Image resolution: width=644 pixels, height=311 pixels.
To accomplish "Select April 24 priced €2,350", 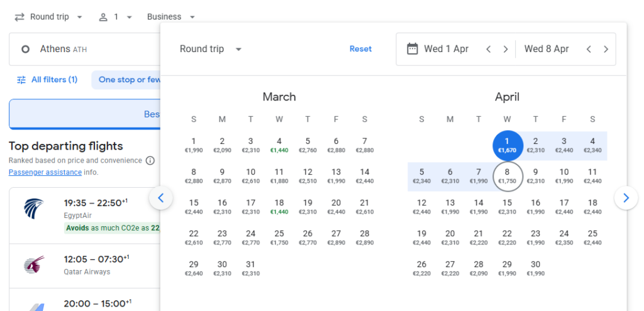I will (x=564, y=238).
